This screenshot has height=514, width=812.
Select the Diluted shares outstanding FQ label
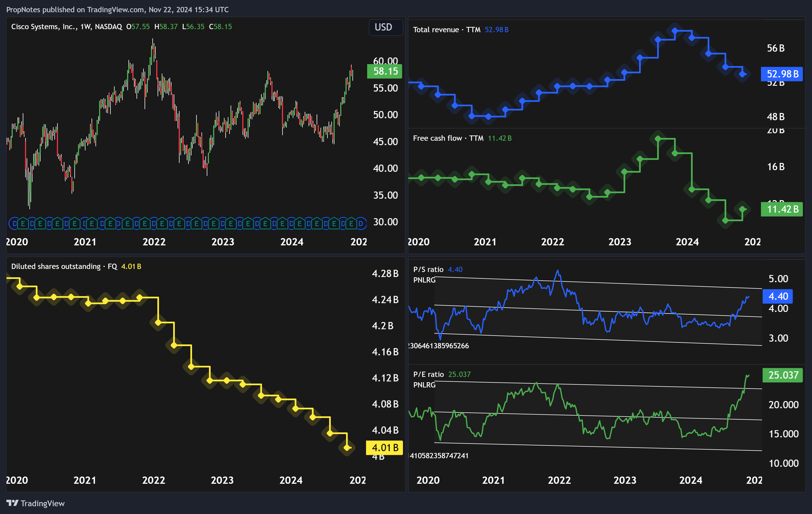64,266
